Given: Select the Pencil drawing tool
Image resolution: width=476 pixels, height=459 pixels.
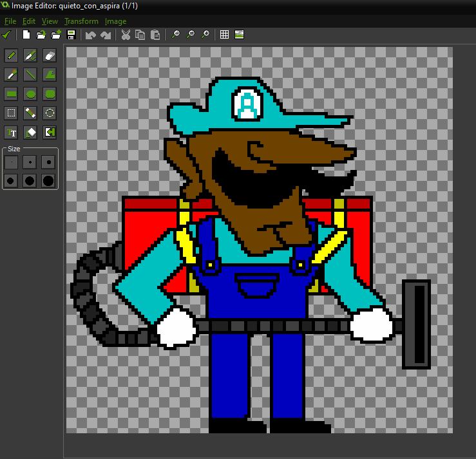Looking at the screenshot, I should click(11, 55).
